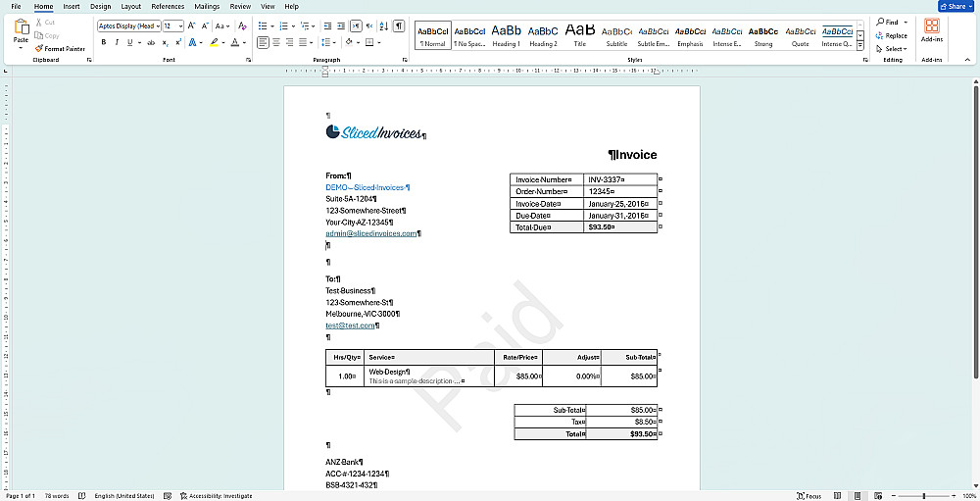Screen dimensions: 980x501
Task: Click macro recording icon in status bar
Action: tap(168, 496)
